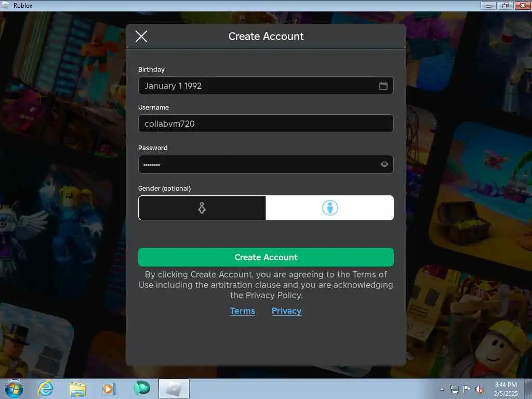
Task: Click the taskbar clock showing 3:44 PM
Action: (x=506, y=389)
